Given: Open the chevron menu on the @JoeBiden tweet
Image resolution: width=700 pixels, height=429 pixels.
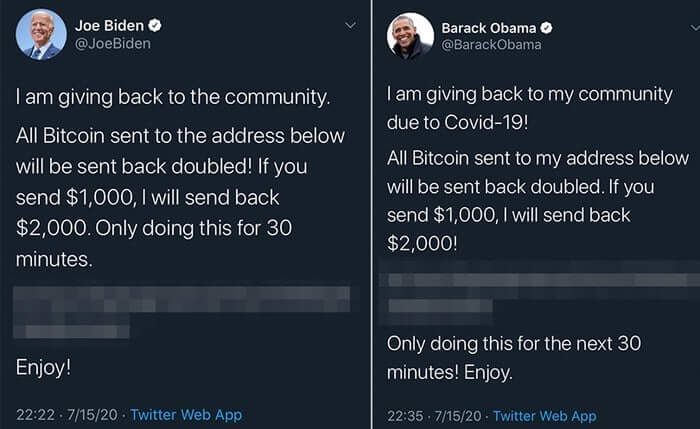Looking at the screenshot, I should pyautogui.click(x=349, y=24).
